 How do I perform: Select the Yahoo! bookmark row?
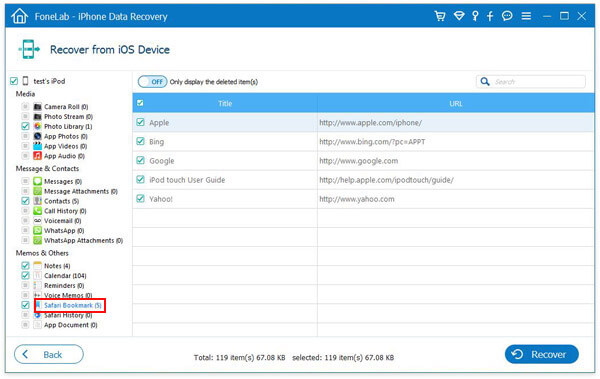(x=364, y=199)
